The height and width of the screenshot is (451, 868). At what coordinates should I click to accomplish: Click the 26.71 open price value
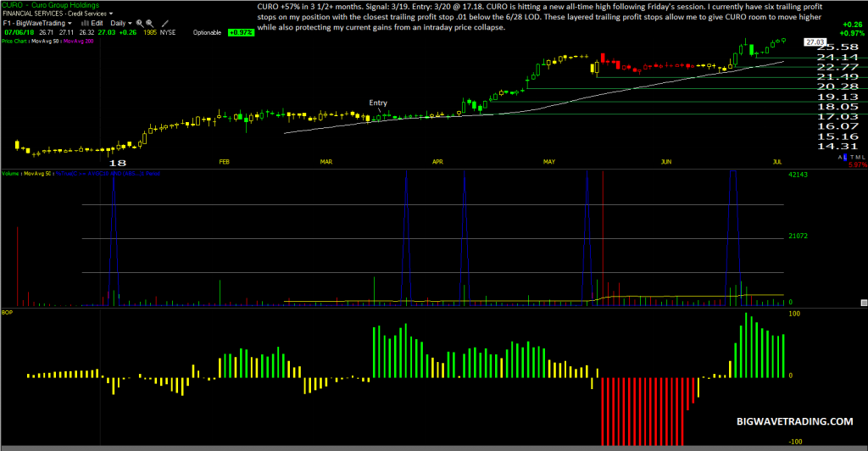46,33
